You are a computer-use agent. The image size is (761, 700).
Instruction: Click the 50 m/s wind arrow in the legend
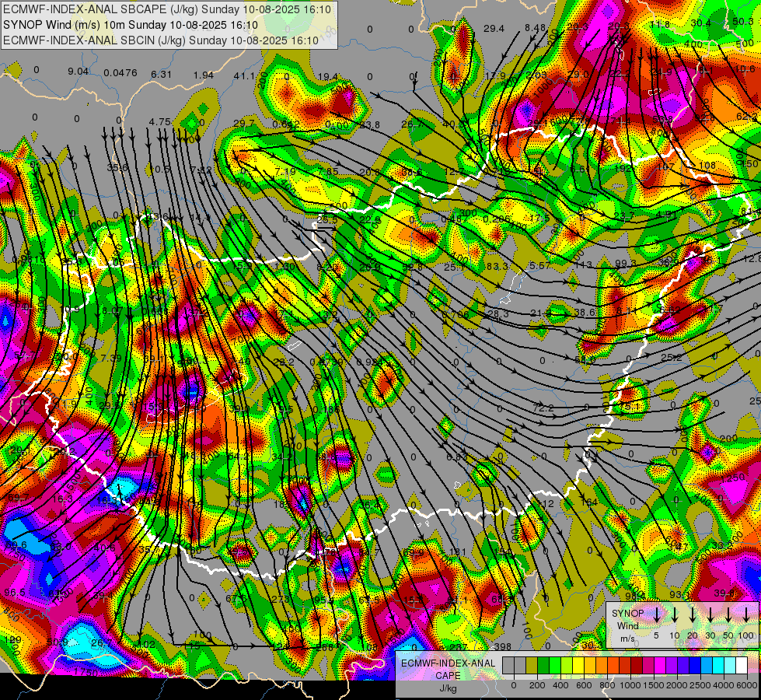tap(728, 614)
